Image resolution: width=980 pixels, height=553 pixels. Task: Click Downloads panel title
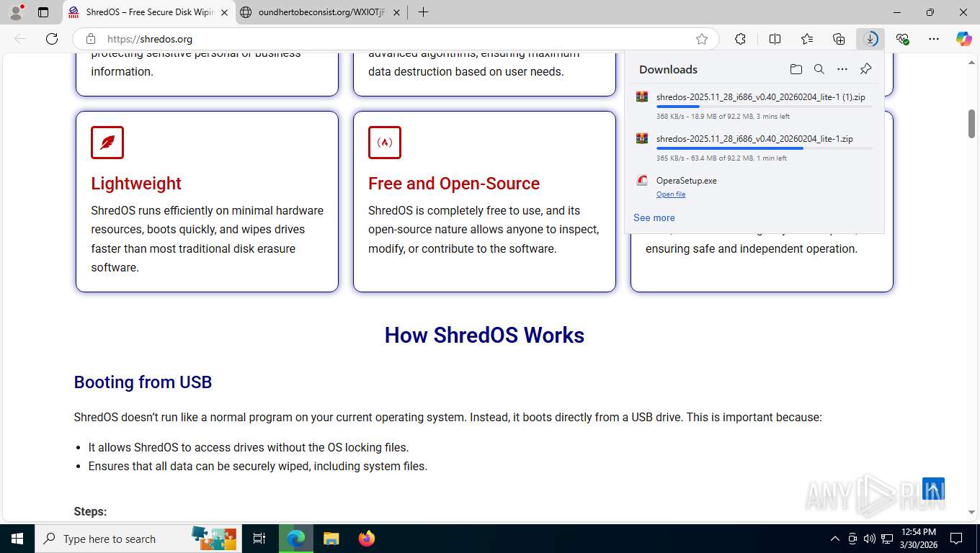[668, 69]
